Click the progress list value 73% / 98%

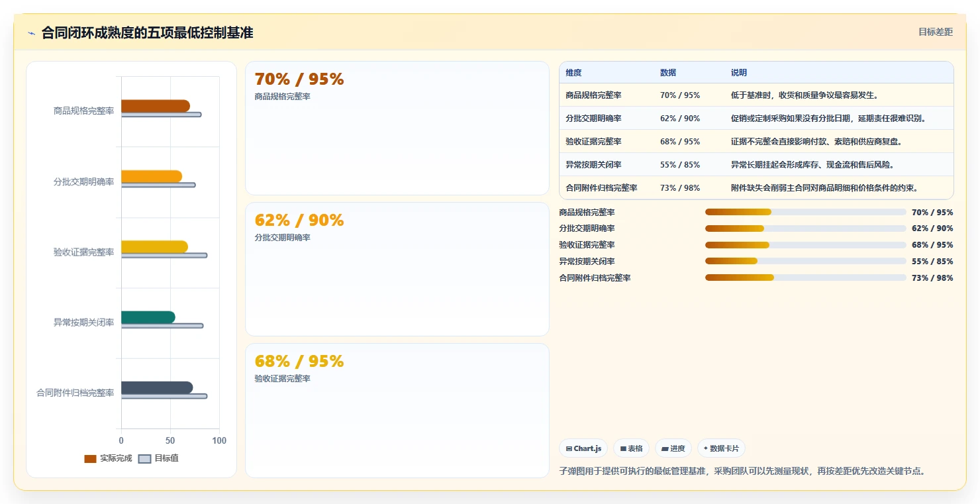point(932,277)
